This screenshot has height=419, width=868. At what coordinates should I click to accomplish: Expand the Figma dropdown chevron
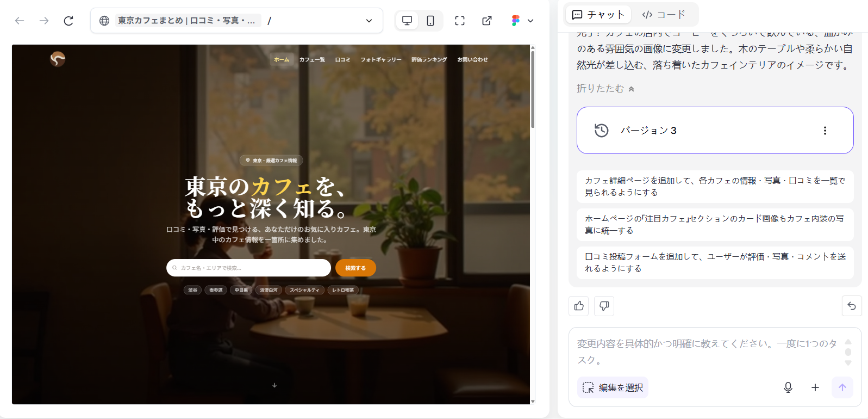(530, 21)
